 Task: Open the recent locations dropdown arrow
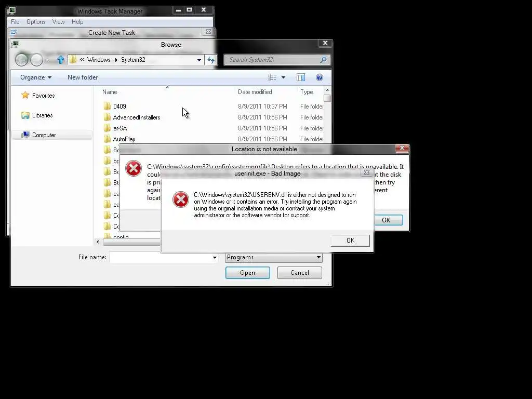(x=47, y=60)
